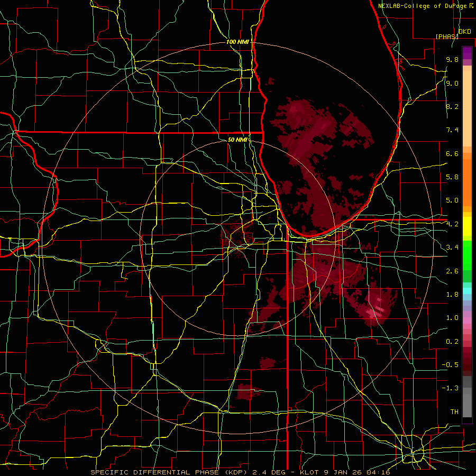476x476 pixels.
Task: Click the OKD label above the color scale
Action: pyautogui.click(x=464, y=32)
